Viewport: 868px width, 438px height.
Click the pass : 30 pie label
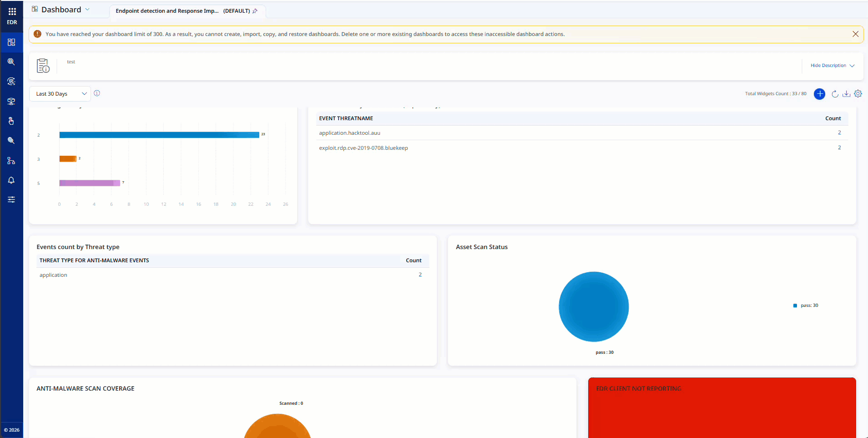click(x=605, y=352)
